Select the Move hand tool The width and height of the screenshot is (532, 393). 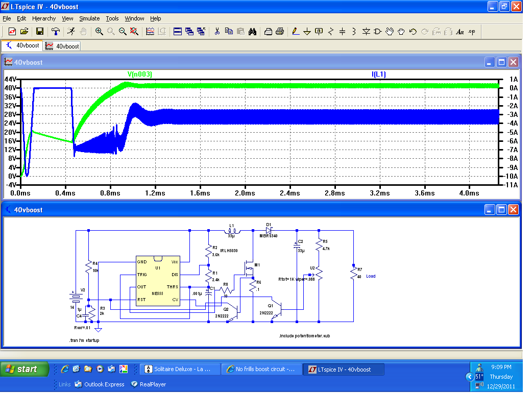[x=390, y=32]
